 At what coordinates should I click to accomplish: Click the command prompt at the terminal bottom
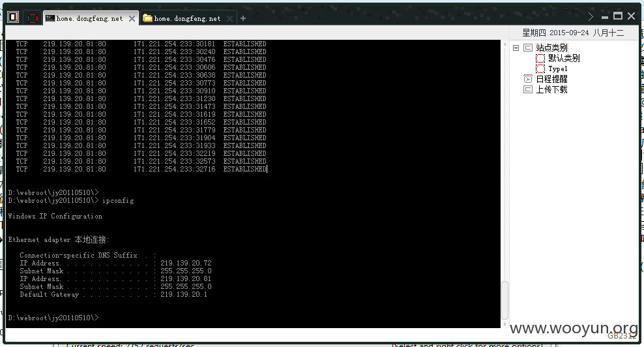[x=53, y=318]
